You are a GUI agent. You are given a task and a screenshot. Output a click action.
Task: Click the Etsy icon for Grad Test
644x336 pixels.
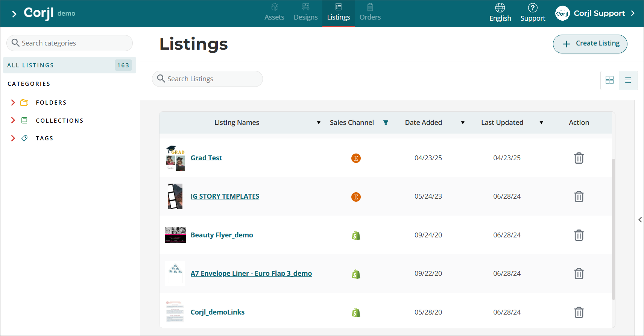tap(356, 158)
